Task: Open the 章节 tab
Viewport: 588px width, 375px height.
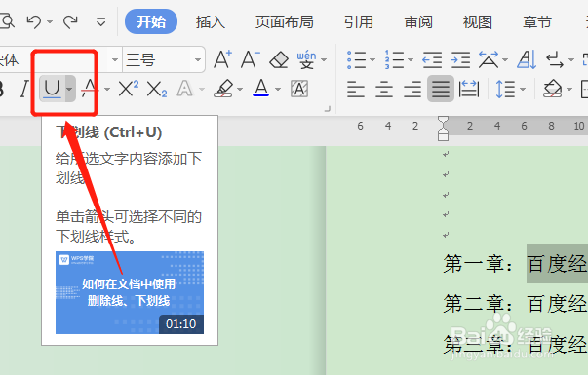Action: pos(536,22)
